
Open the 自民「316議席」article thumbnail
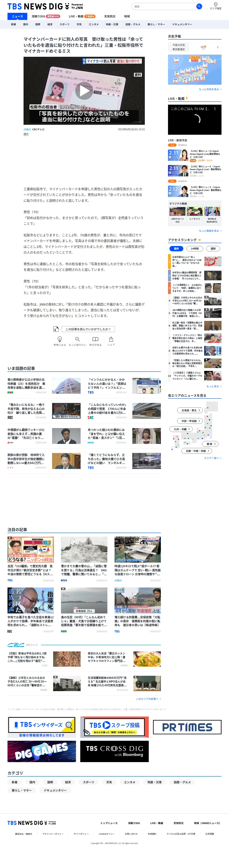(31, 550)
